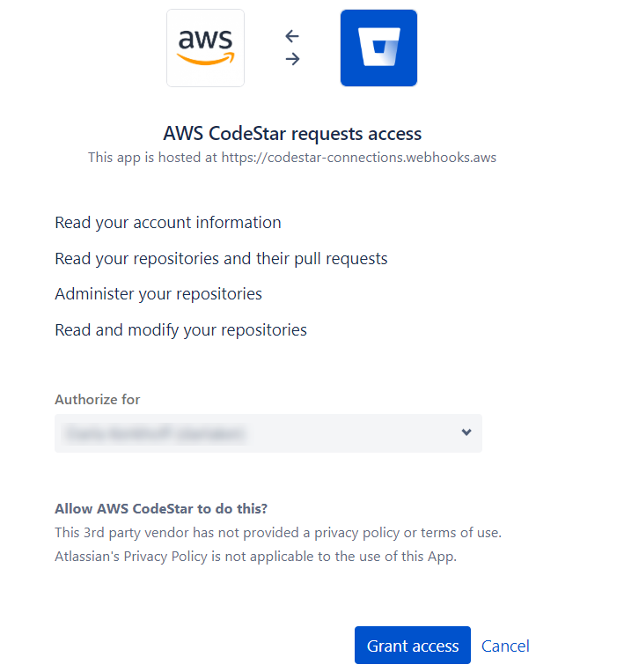Click the left-pointing arrow between logos

coord(292,36)
